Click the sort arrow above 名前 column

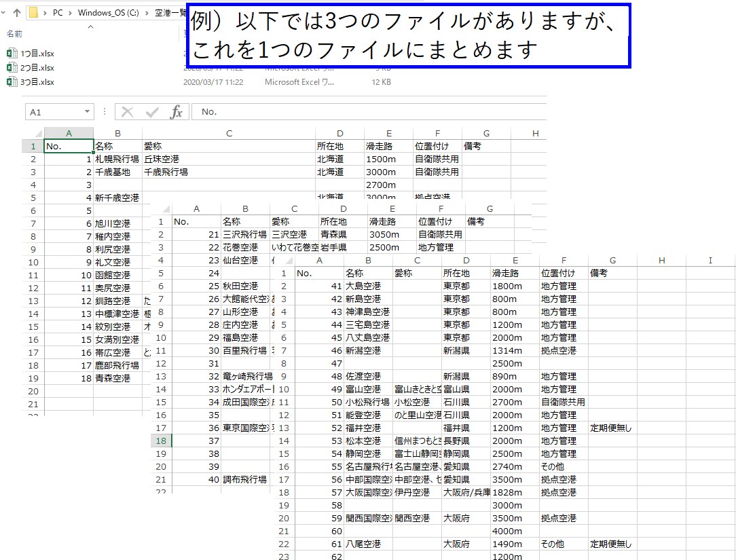90,26
